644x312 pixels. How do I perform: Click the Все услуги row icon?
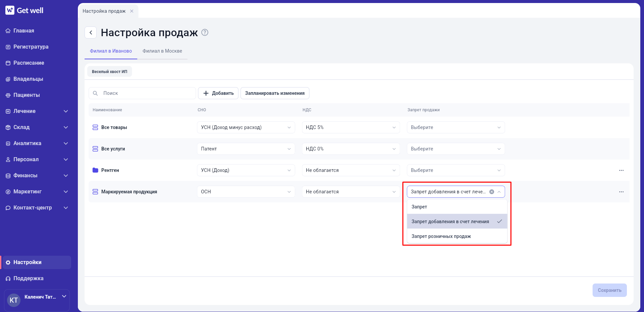coord(95,149)
